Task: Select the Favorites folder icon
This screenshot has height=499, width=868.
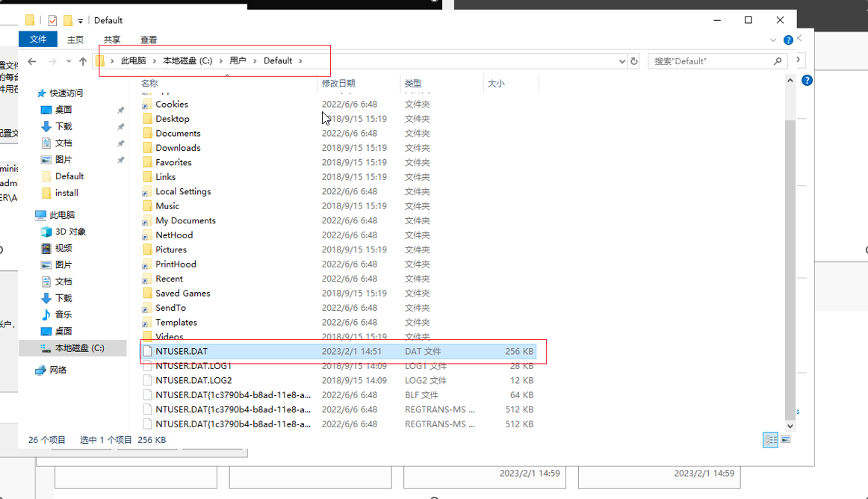Action: coord(147,162)
